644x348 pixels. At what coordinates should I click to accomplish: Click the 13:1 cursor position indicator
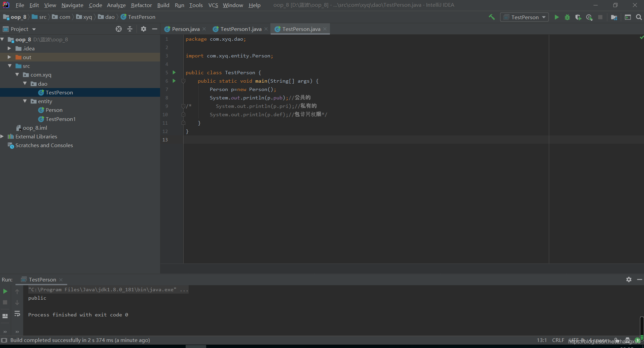541,340
